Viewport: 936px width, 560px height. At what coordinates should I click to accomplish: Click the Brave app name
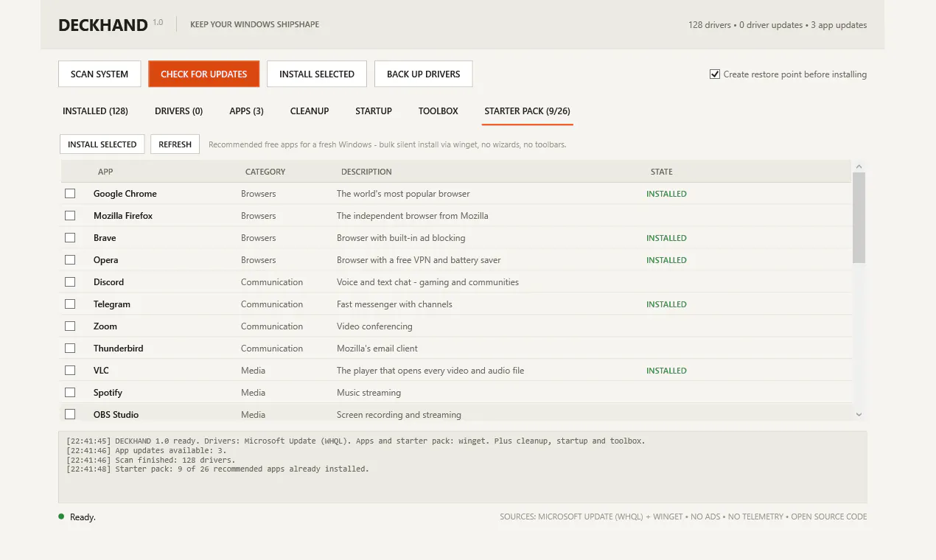click(x=105, y=238)
